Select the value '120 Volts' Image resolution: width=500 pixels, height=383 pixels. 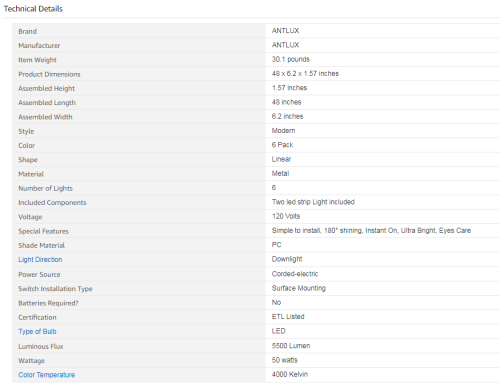[x=286, y=216]
